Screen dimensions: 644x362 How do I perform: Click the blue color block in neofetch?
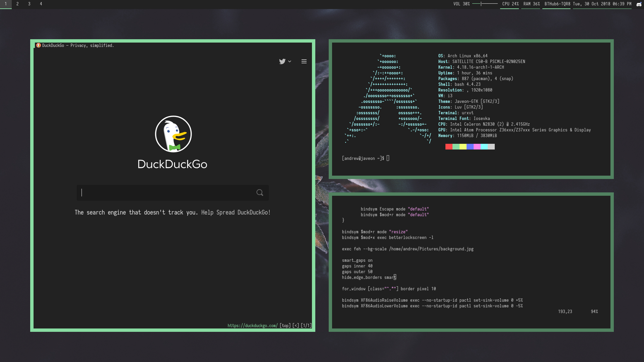[x=470, y=147]
